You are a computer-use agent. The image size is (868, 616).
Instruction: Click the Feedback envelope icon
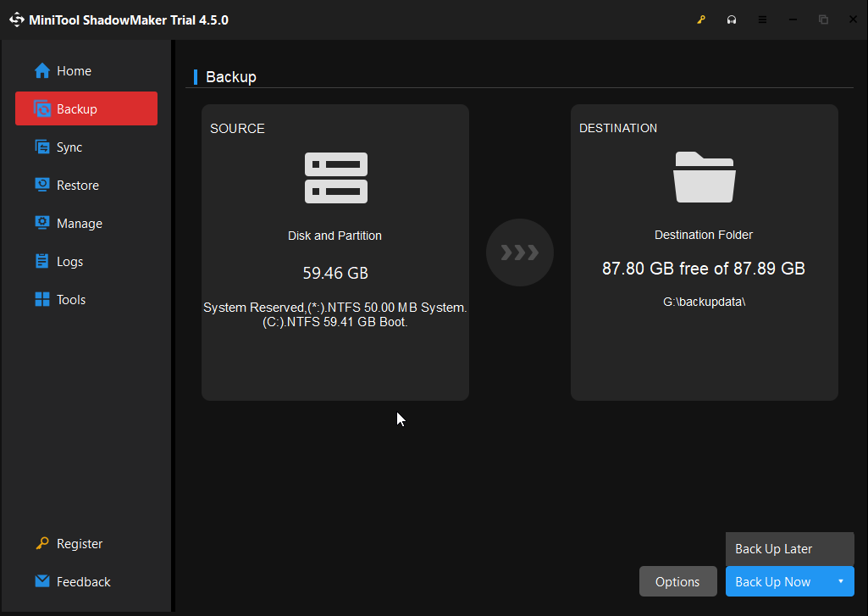[x=42, y=581]
